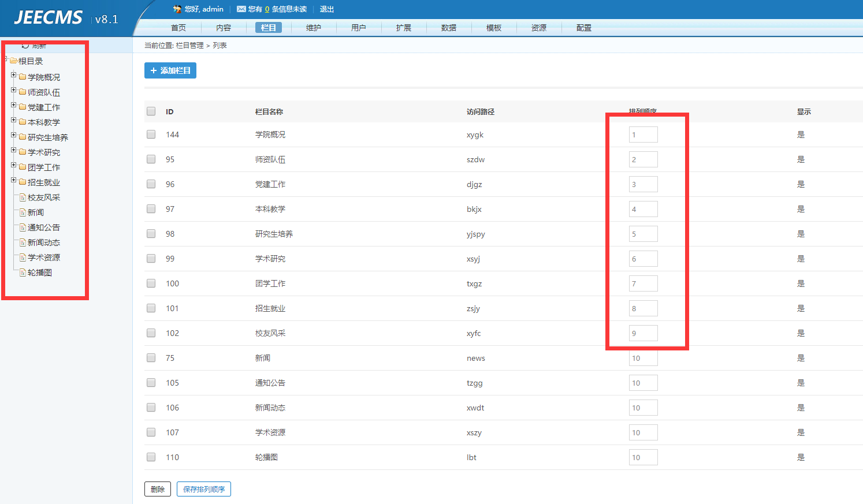Check the checkbox for 新闻 row
863x504 pixels.
151,357
